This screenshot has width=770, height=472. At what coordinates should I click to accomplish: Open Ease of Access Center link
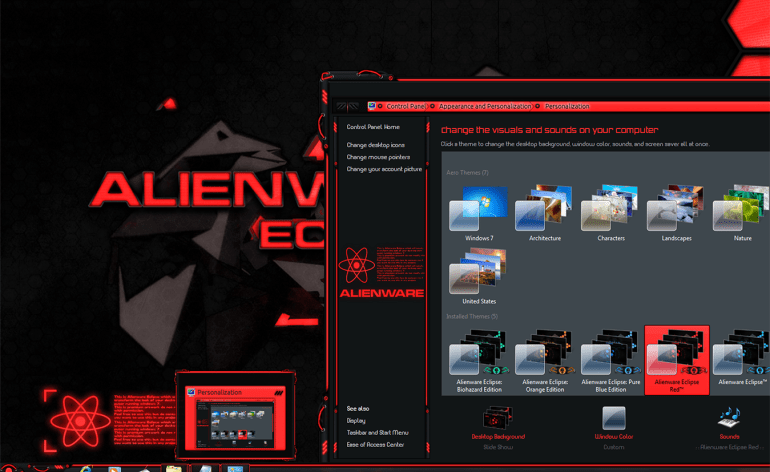[375, 444]
